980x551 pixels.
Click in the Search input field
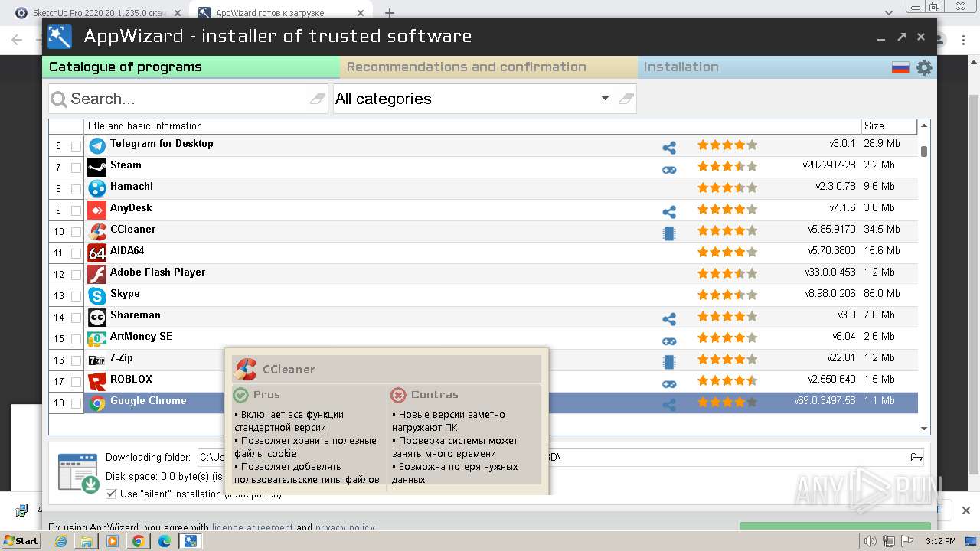coord(188,99)
